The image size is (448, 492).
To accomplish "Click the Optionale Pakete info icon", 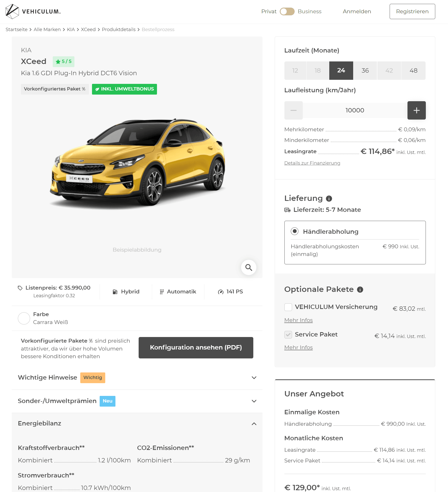I will 360,290.
